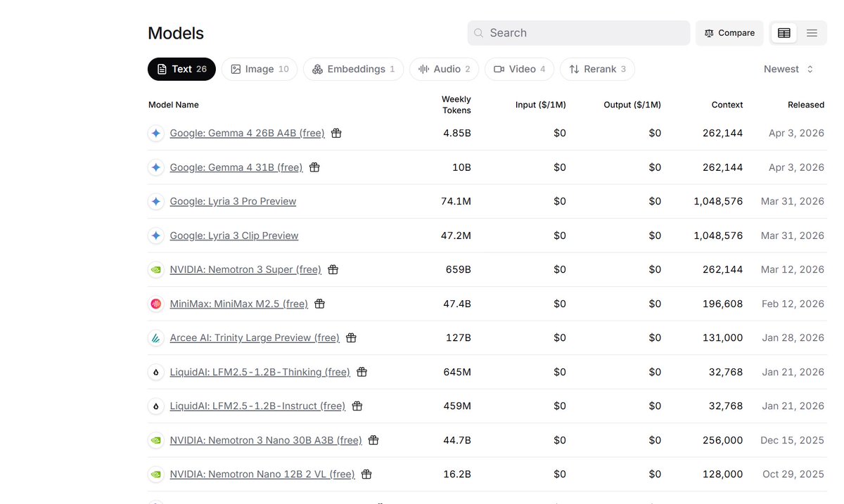Click the Google logo beside Gemma 4 31B
This screenshot has height=504, width=844.
156,167
